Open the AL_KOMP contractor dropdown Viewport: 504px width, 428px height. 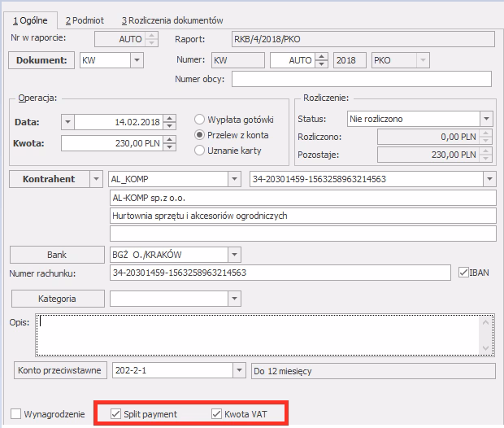pos(234,179)
